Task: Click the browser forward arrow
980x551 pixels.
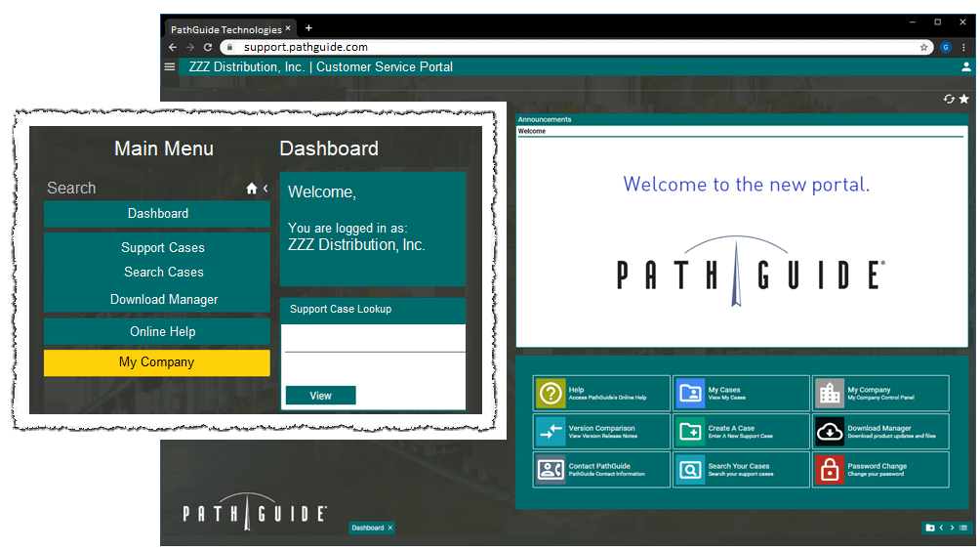Action: (x=190, y=47)
